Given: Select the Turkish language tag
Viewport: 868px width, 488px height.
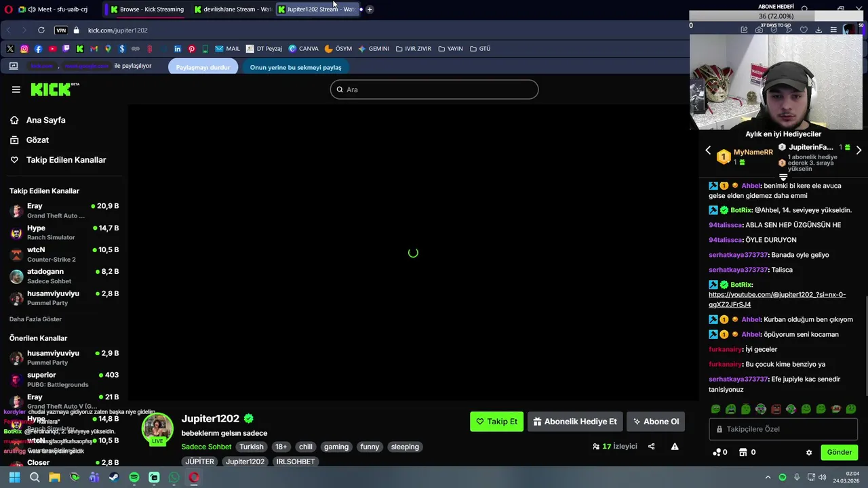Looking at the screenshot, I should 251,447.
